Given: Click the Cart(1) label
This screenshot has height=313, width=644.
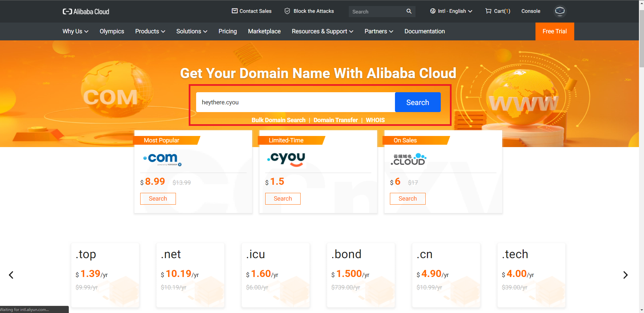Looking at the screenshot, I should [x=502, y=11].
